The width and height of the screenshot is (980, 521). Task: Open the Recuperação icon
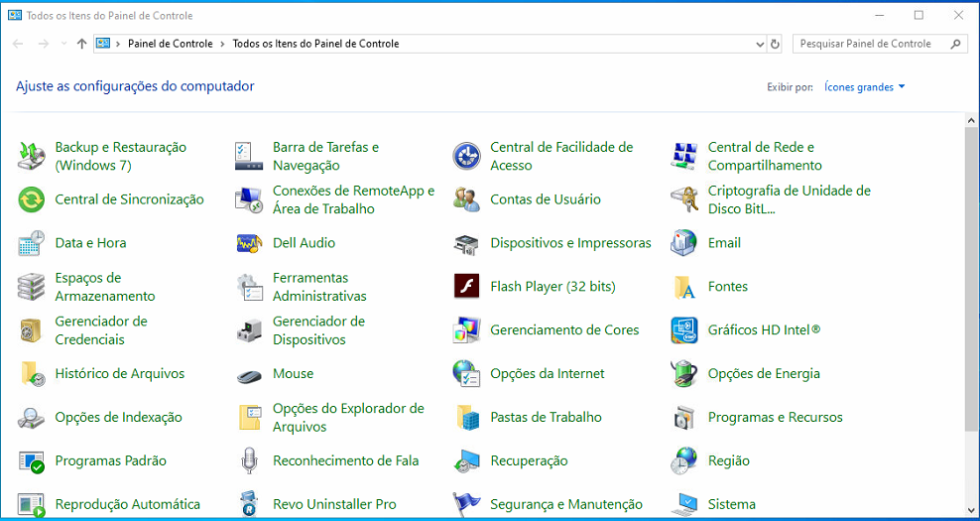click(466, 460)
